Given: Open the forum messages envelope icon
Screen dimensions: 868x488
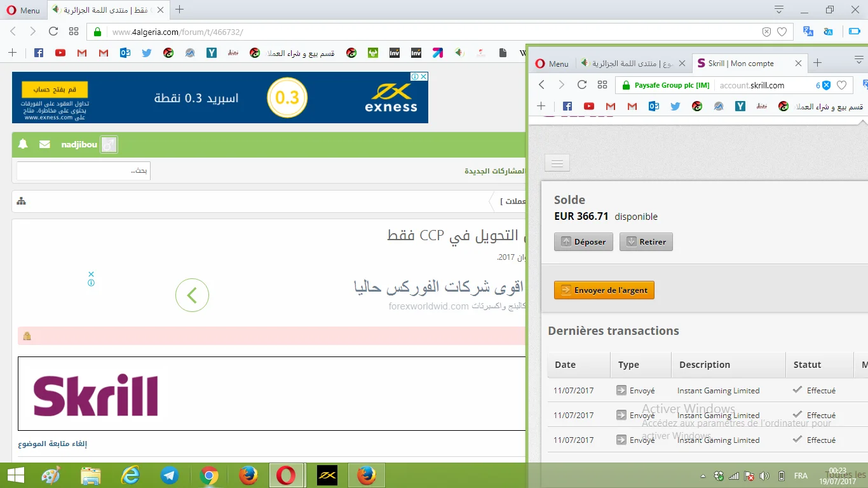Looking at the screenshot, I should pyautogui.click(x=44, y=144).
